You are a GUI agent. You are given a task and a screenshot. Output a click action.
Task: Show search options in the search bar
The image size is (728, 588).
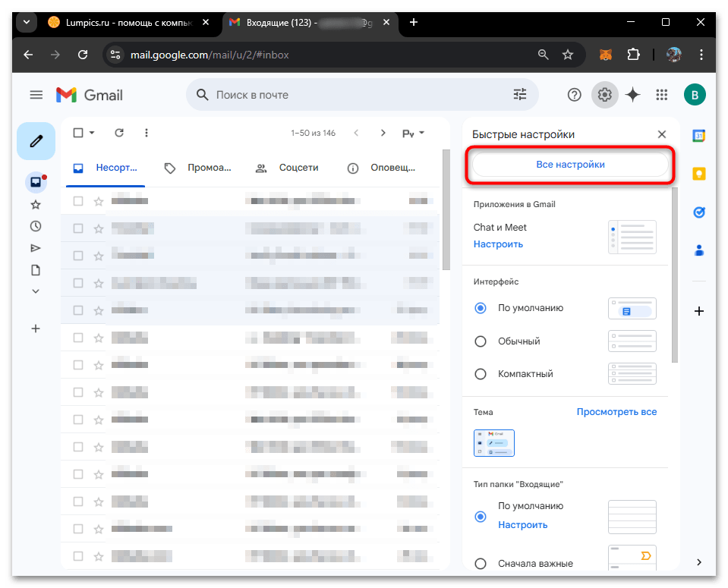(x=520, y=95)
